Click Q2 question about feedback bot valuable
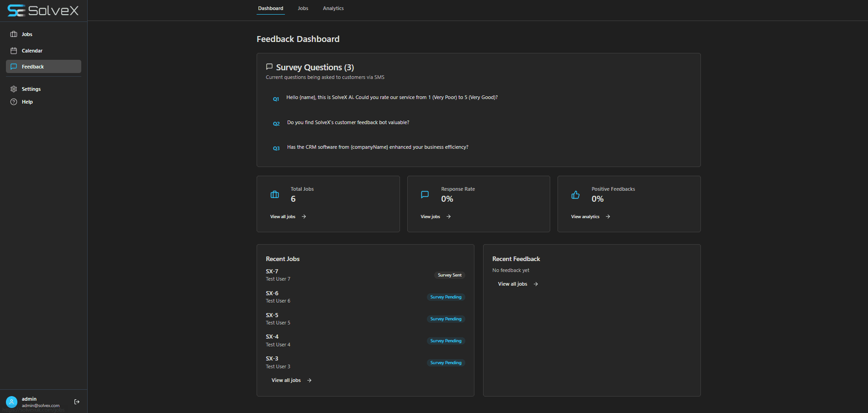868x413 pixels. click(348, 122)
